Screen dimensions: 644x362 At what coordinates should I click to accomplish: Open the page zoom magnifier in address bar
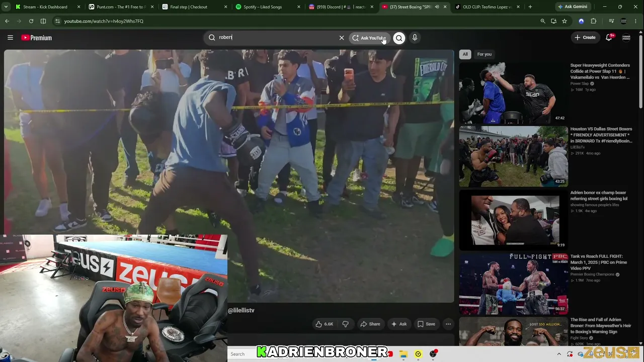543,21
